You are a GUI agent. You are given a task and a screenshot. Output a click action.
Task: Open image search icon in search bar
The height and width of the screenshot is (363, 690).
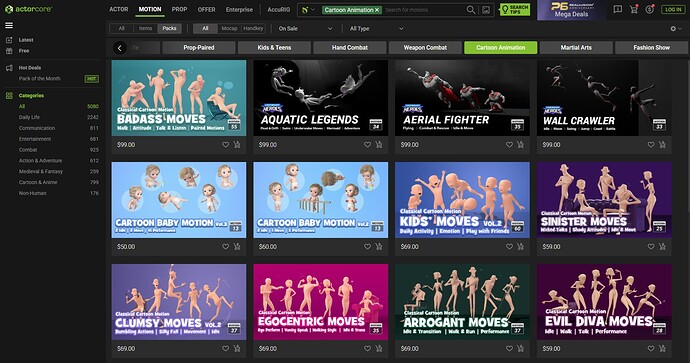point(486,10)
